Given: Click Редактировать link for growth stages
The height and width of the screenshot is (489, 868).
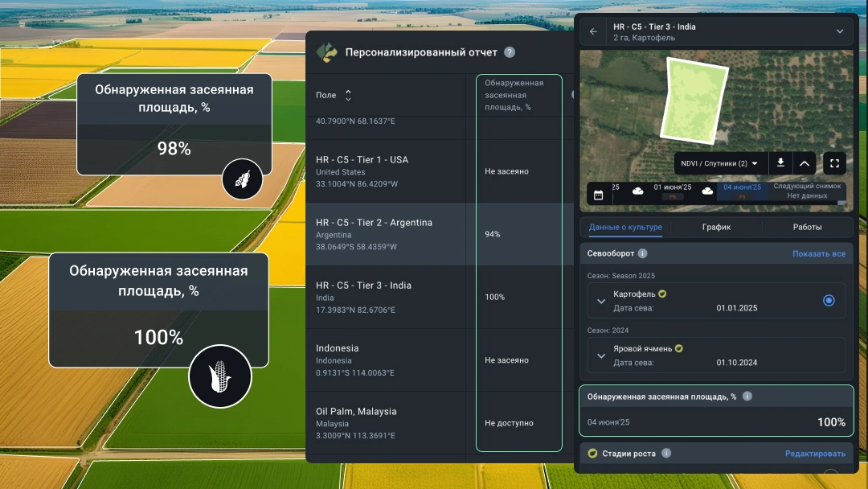Looking at the screenshot, I should point(815,454).
